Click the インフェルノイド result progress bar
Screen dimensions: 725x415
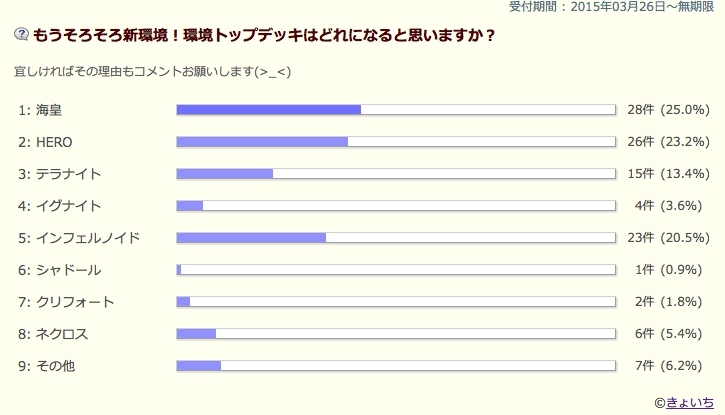click(395, 238)
